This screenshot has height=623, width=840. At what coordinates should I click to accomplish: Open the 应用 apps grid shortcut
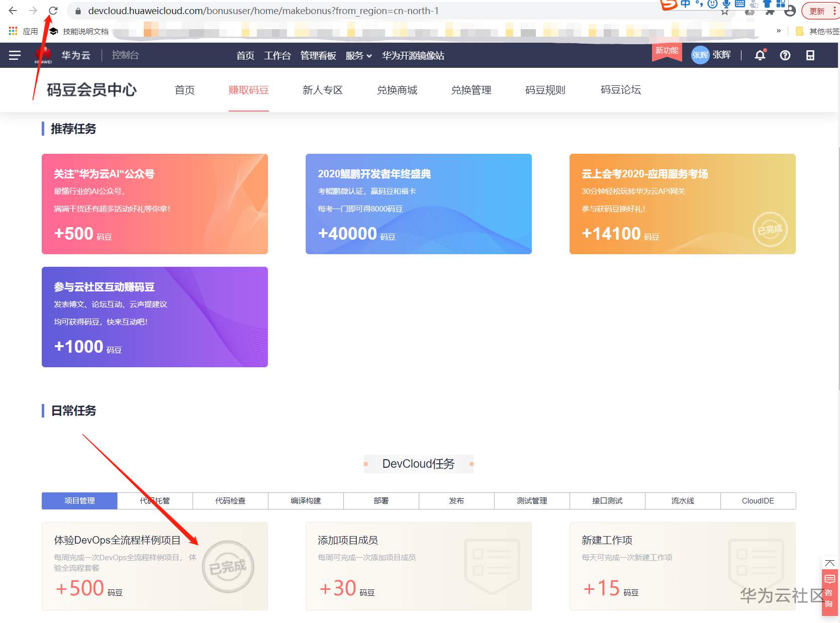(x=23, y=31)
